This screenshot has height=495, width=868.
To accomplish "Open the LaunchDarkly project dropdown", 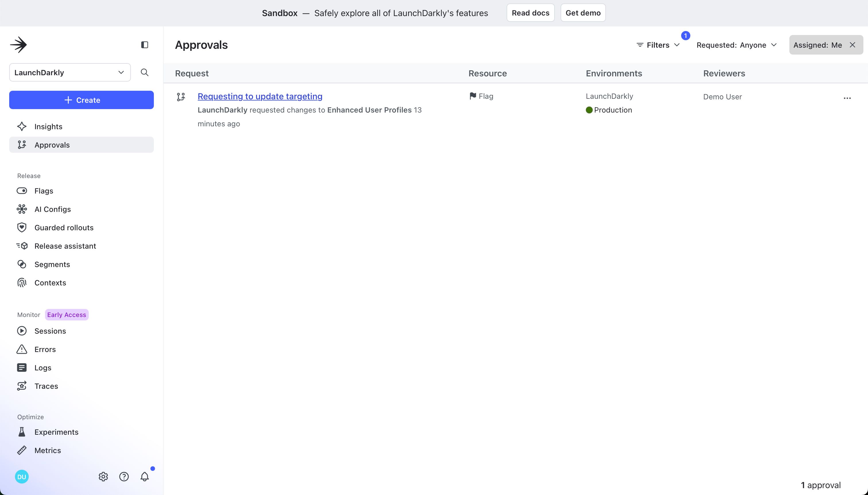I will click(x=70, y=72).
